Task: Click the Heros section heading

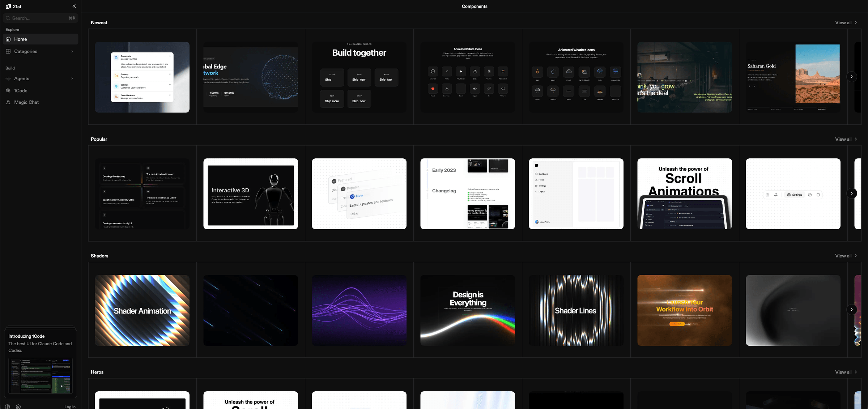Action: pos(97,372)
